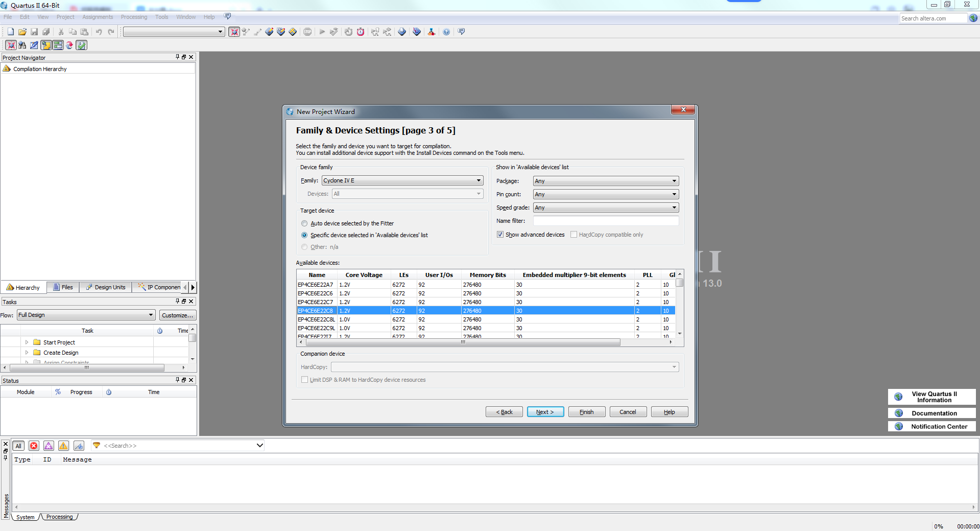Click the Open folder toolbar icon

coord(22,32)
